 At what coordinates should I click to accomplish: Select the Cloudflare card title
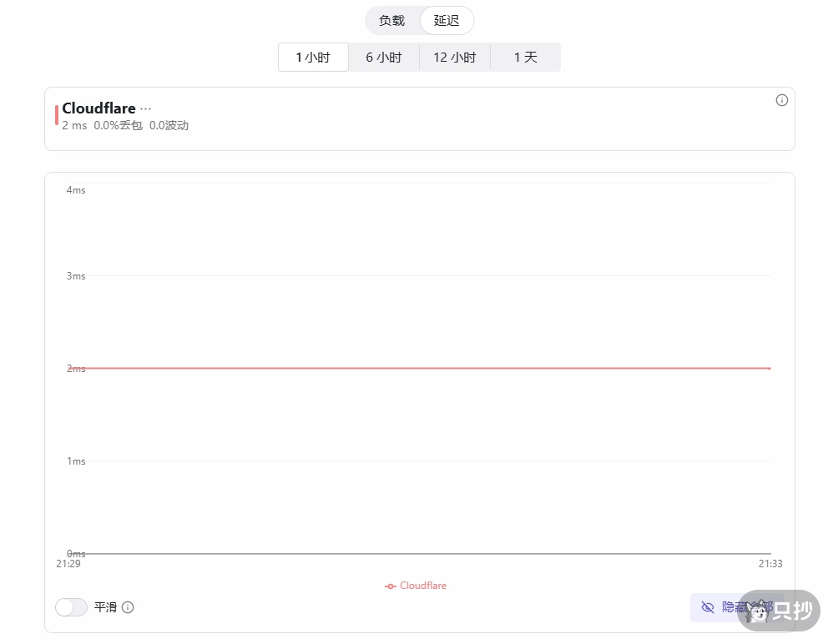(98, 108)
